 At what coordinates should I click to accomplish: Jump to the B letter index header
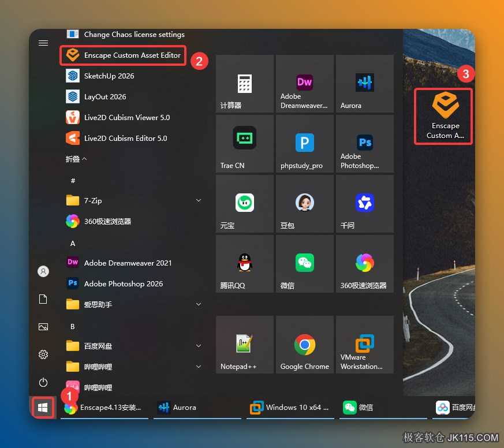click(73, 327)
